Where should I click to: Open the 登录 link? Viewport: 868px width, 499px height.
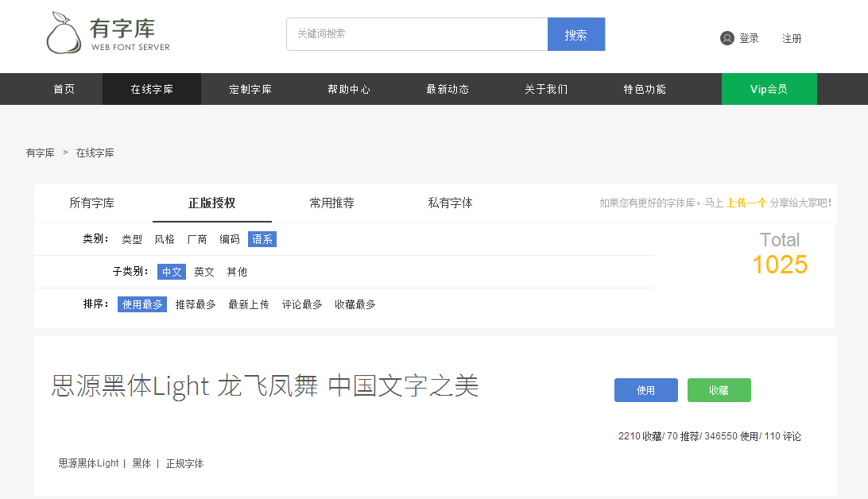[749, 38]
